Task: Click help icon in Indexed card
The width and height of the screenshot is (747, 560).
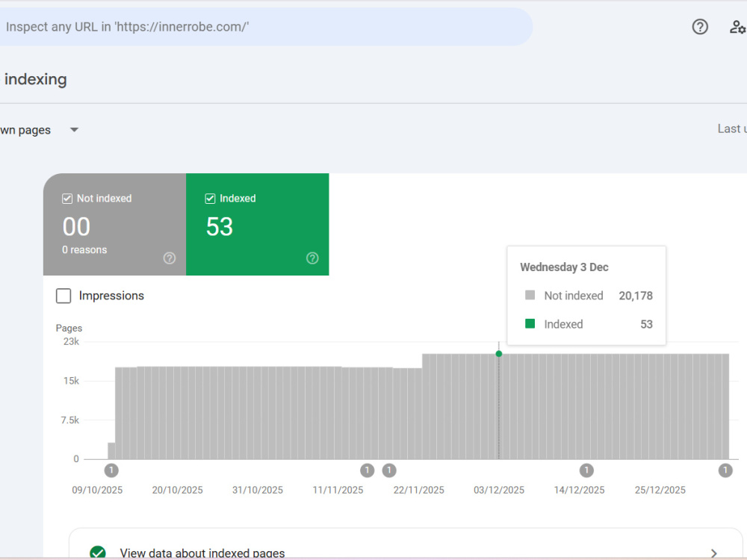Action: click(x=312, y=258)
